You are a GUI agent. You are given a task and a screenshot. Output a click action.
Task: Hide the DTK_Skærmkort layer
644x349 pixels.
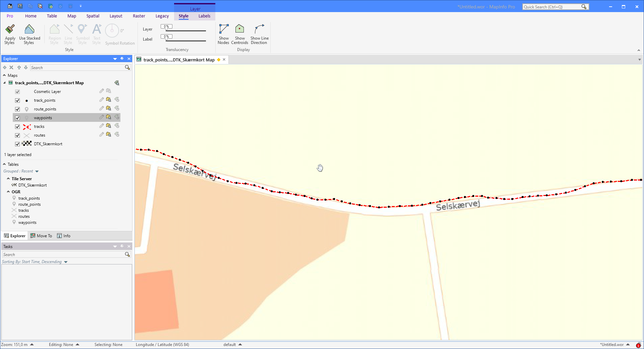17,144
